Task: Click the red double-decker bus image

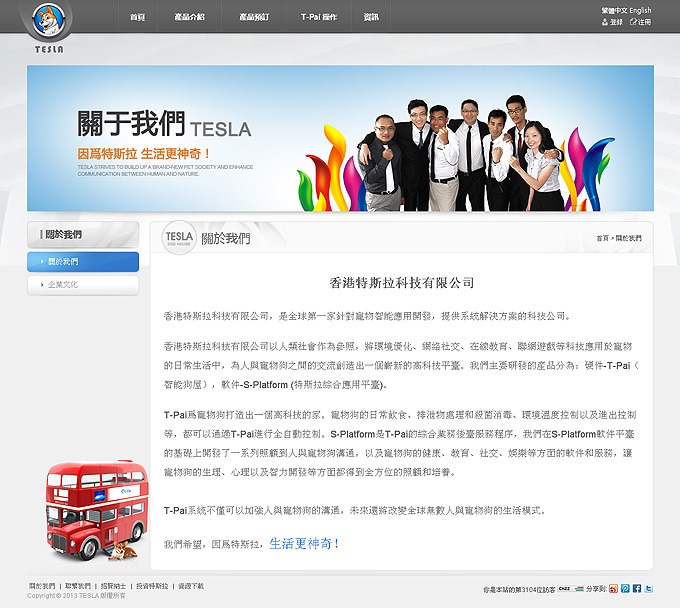Action: click(97, 510)
